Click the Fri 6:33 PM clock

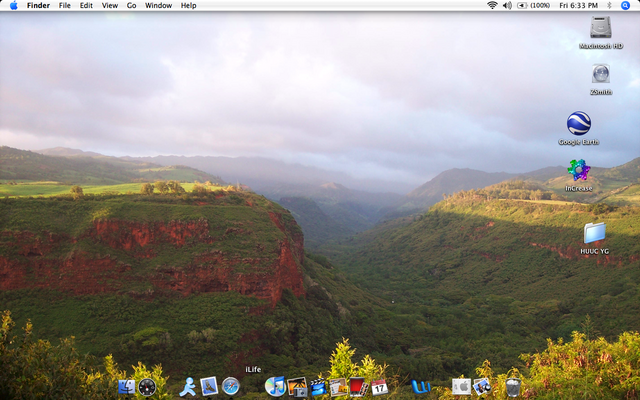[578, 5]
